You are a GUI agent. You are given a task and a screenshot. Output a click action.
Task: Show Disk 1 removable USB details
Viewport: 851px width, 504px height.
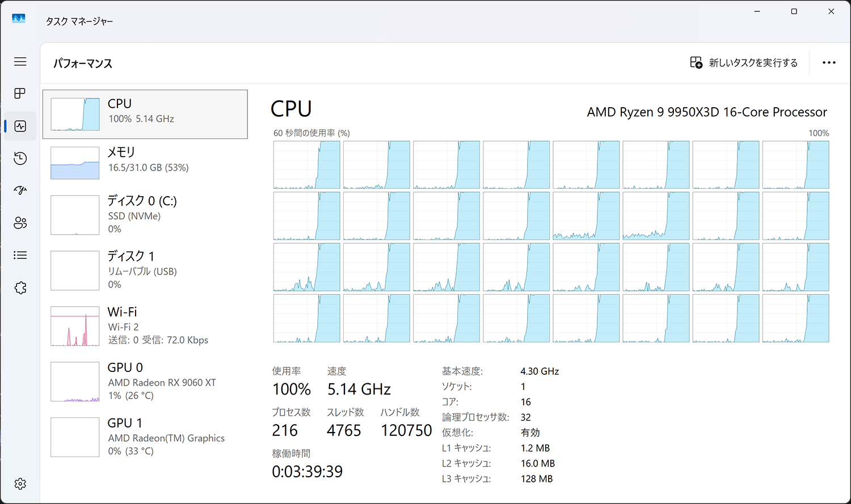145,270
